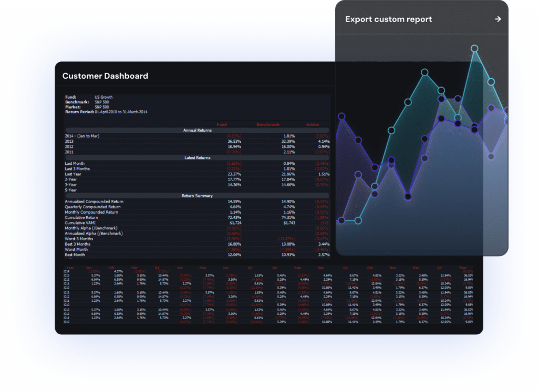Click the 21.86% Last Year benchmark value
Screen dimensions: 538x392
[288, 174]
